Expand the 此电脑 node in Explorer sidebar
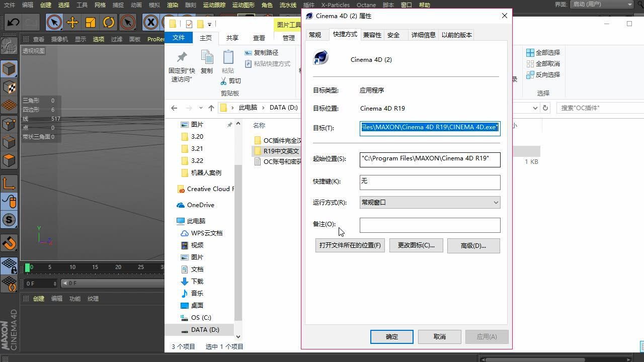This screenshot has height=362, width=644. pos(173,221)
